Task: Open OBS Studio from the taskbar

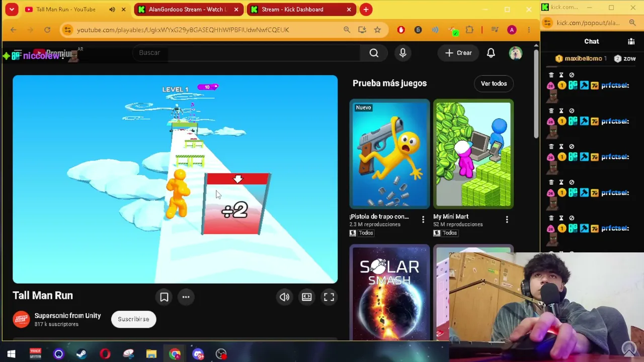Action: pyautogui.click(x=221, y=354)
